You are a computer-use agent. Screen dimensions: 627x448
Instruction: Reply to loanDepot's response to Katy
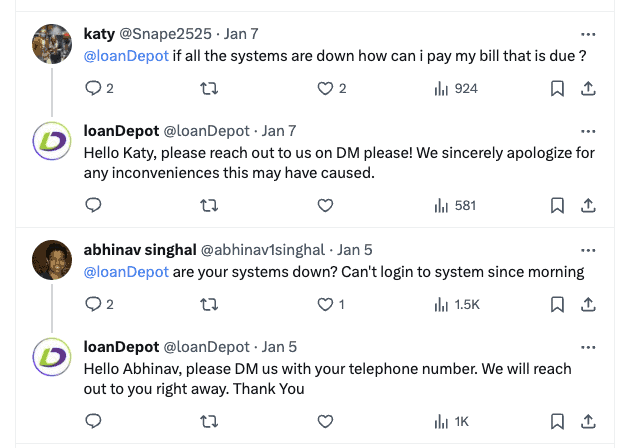click(x=94, y=205)
